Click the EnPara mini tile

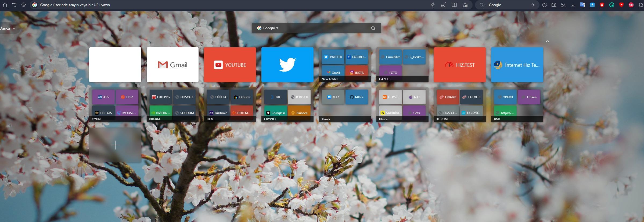point(529,97)
